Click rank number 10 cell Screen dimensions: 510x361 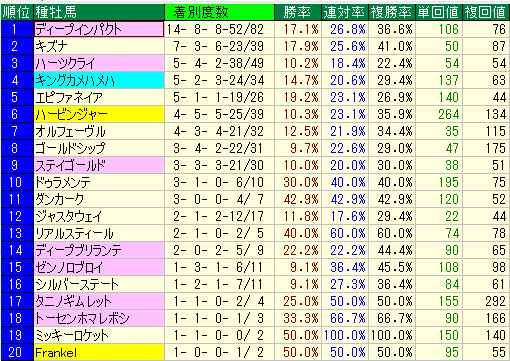point(17,182)
